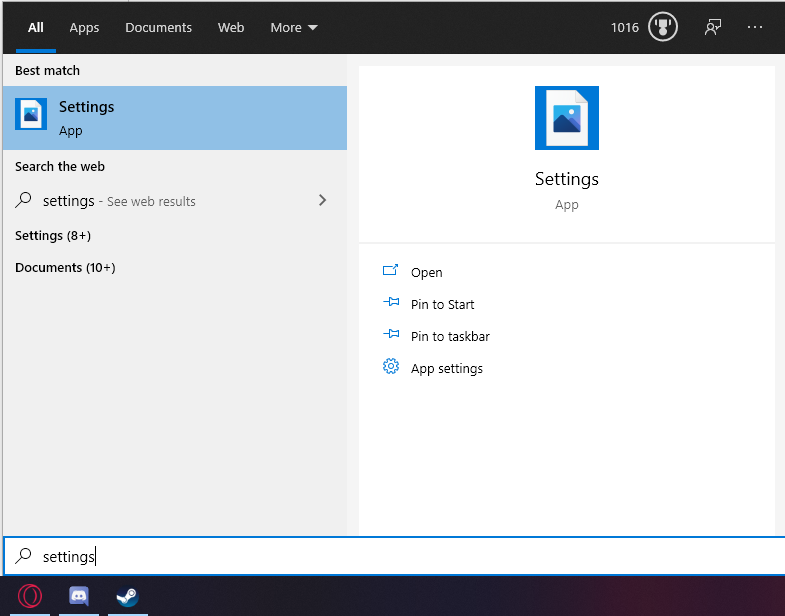Click the magnifier icon in search box
Screen dimensions: 785x616
(x=23, y=556)
